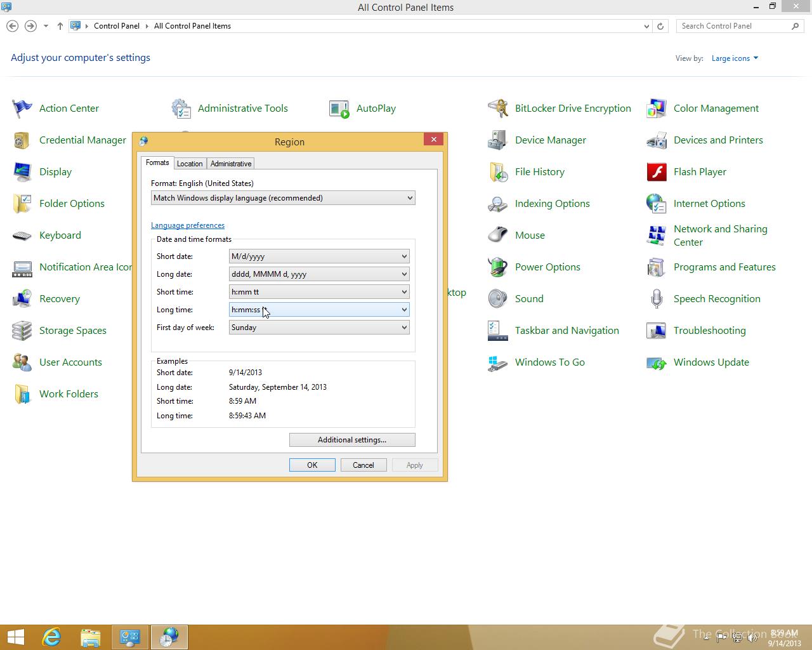Open Long time format dropdown arrow
The height and width of the screenshot is (650, 812).
point(404,310)
